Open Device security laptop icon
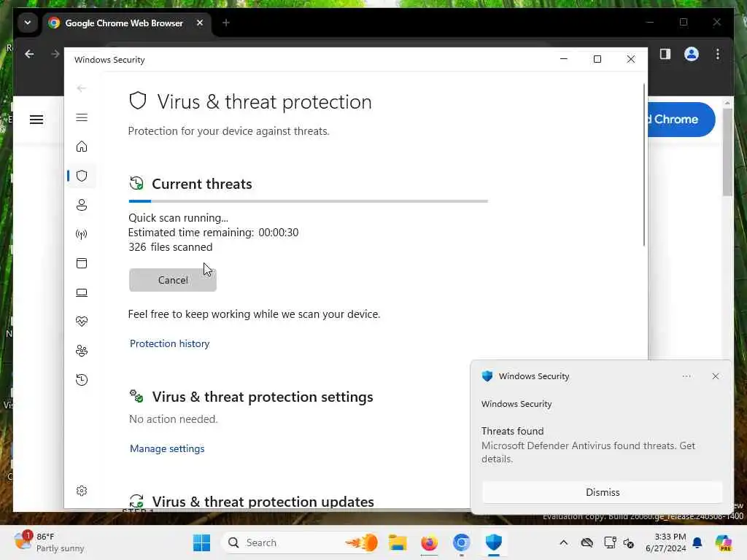The width and height of the screenshot is (747, 560). 82,292
